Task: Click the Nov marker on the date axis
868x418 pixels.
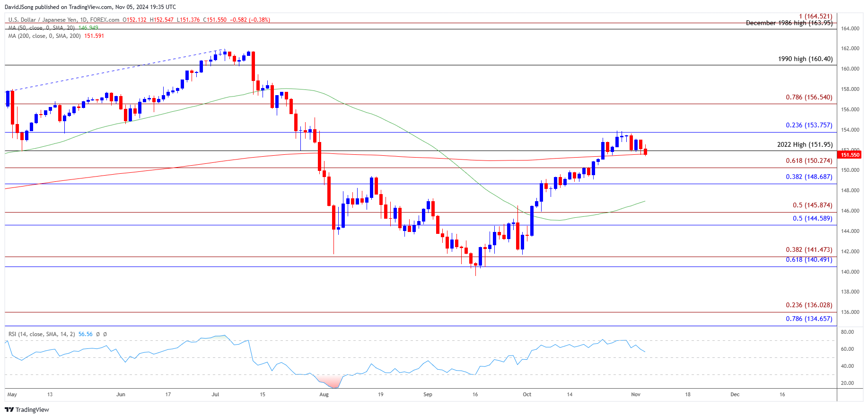Action: pos(636,395)
